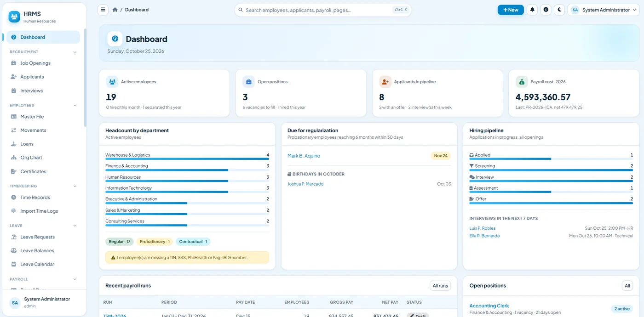Open Joshua P. Mercado birthday link
This screenshot has height=317, width=644.
pos(305,184)
